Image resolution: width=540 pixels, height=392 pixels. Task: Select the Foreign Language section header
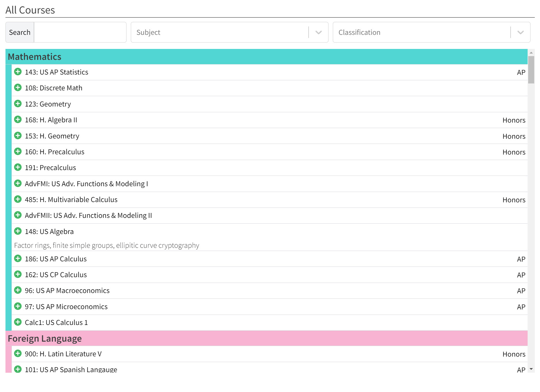[45, 338]
